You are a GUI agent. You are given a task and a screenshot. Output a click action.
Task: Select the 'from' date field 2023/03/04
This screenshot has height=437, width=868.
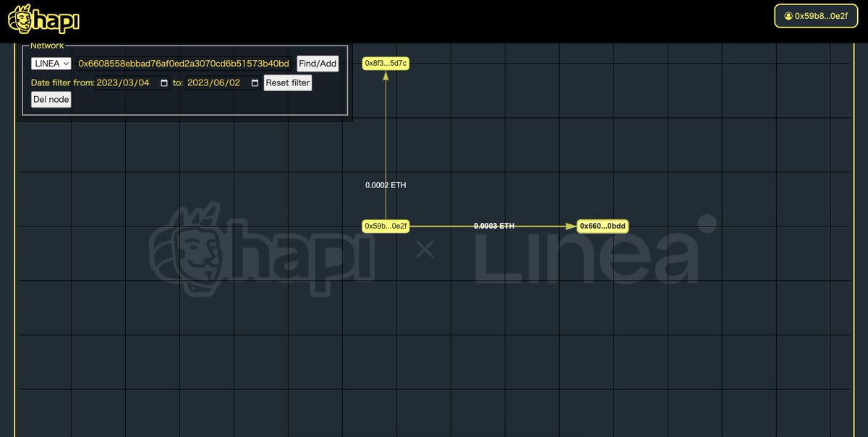coord(133,83)
